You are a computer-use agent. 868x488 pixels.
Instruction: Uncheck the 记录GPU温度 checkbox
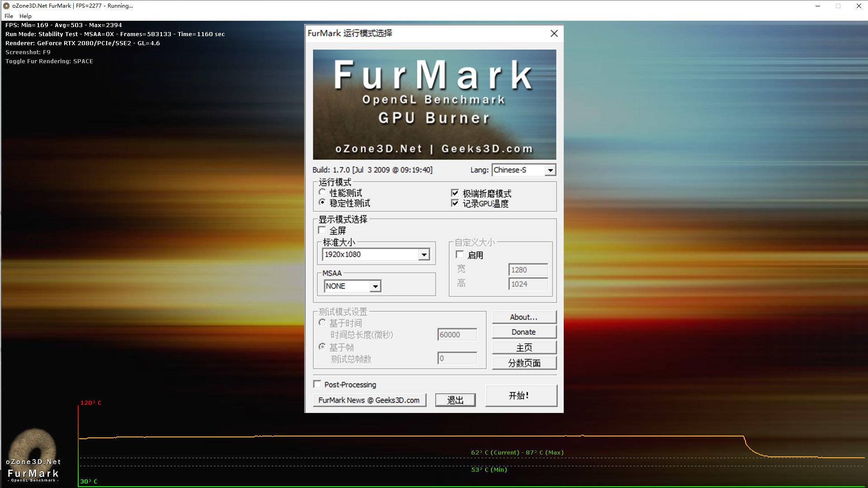pos(455,203)
